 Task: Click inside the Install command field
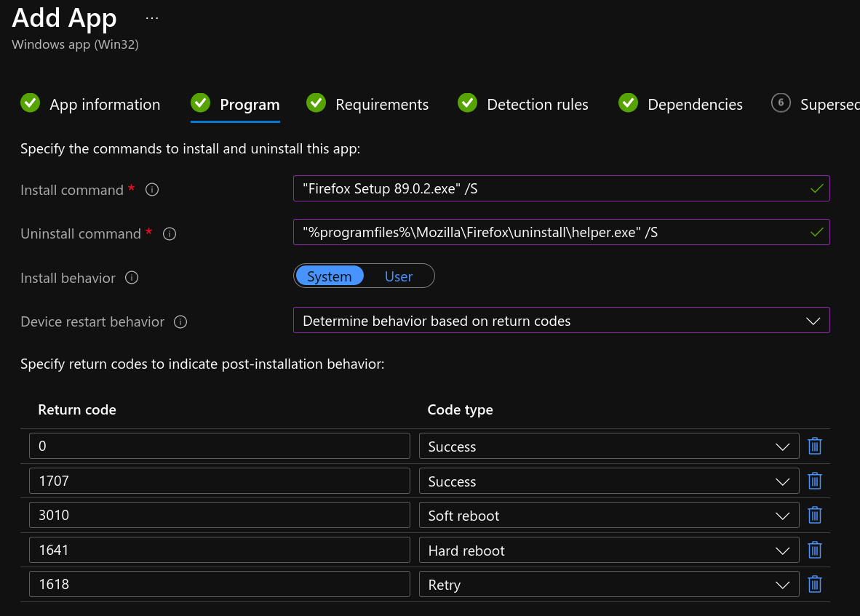coord(560,188)
